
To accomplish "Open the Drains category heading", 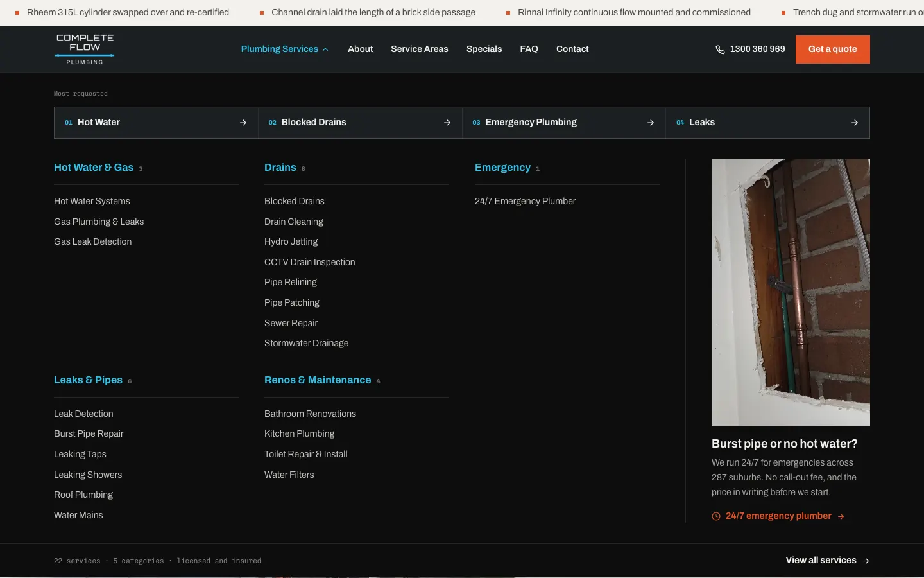I will tap(280, 168).
